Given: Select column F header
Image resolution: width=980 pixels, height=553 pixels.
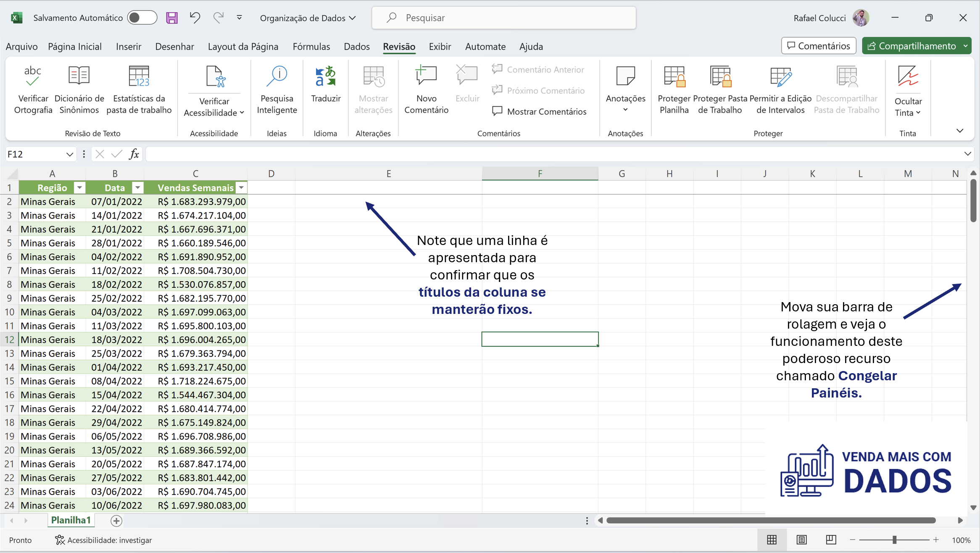Looking at the screenshot, I should click(x=540, y=174).
